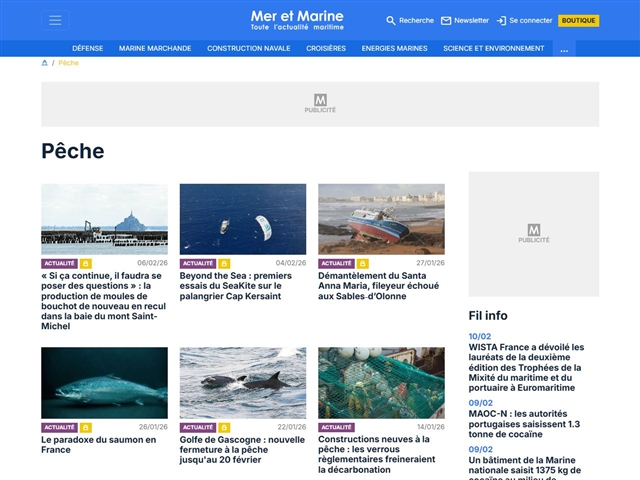The height and width of the screenshot is (480, 640).
Task: Click the Recherche text label
Action: 416,20
